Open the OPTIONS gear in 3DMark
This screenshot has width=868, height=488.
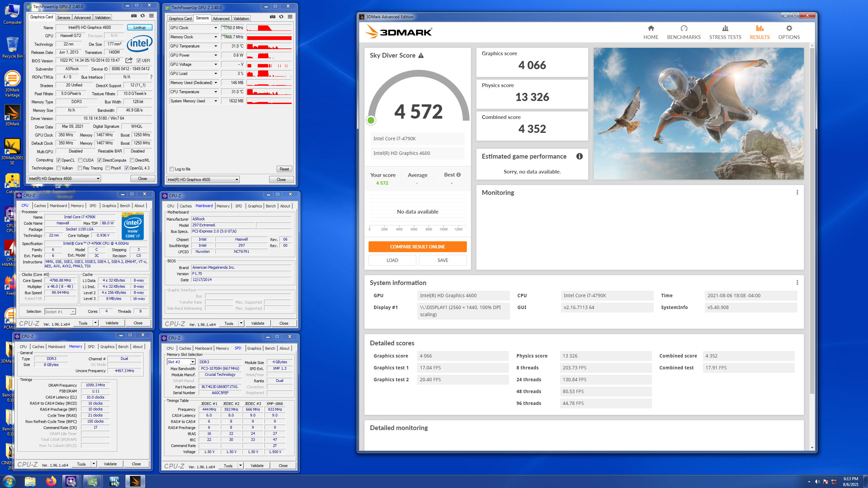pyautogui.click(x=789, y=33)
